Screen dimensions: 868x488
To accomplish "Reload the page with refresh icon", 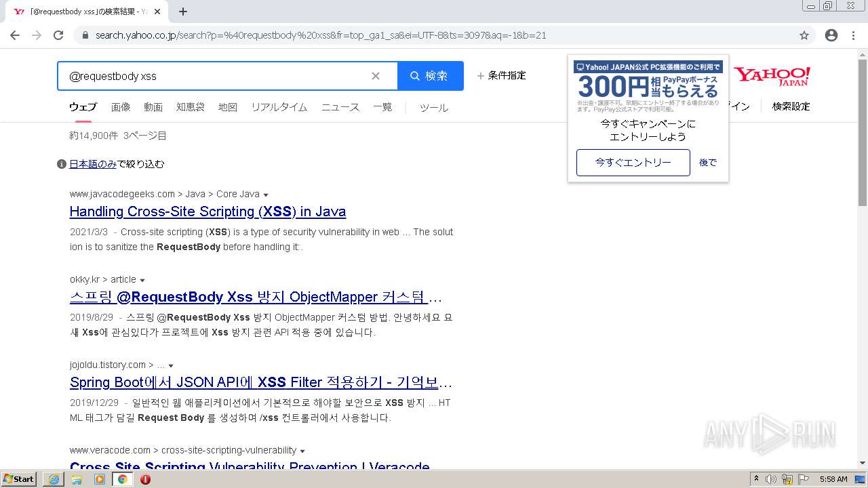I will (58, 35).
